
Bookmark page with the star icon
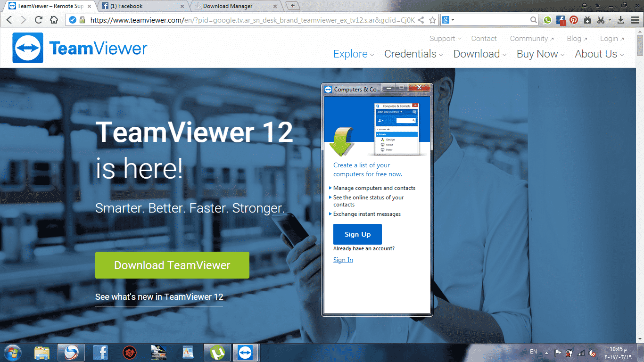tap(432, 20)
